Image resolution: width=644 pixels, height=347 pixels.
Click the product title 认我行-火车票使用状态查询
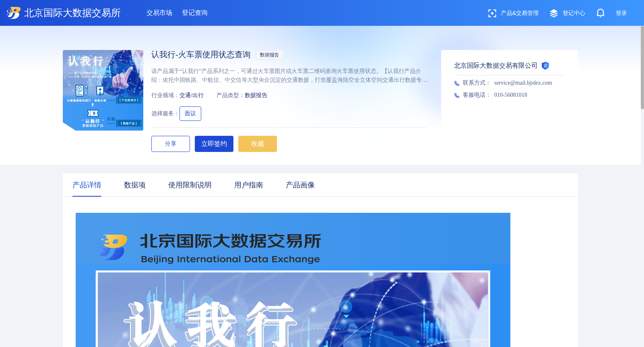(x=201, y=55)
